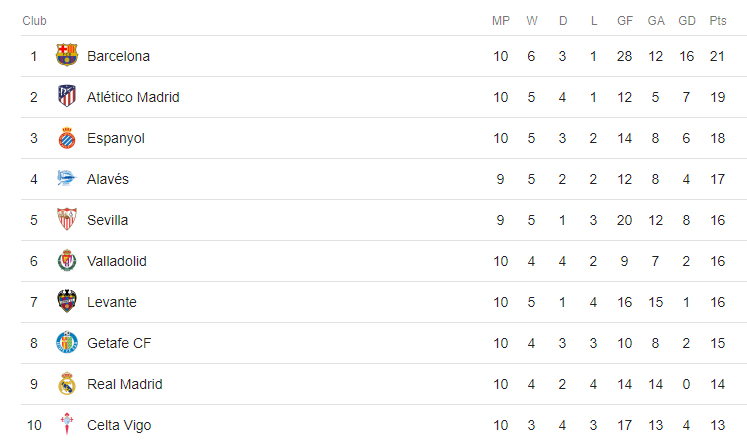
Task: Select the Celta Vigo team name
Action: point(119,425)
